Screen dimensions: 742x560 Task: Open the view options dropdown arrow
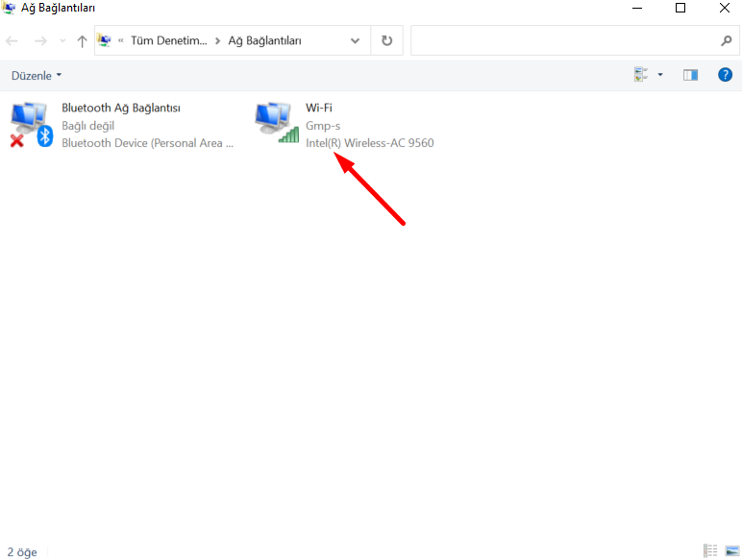click(x=660, y=75)
